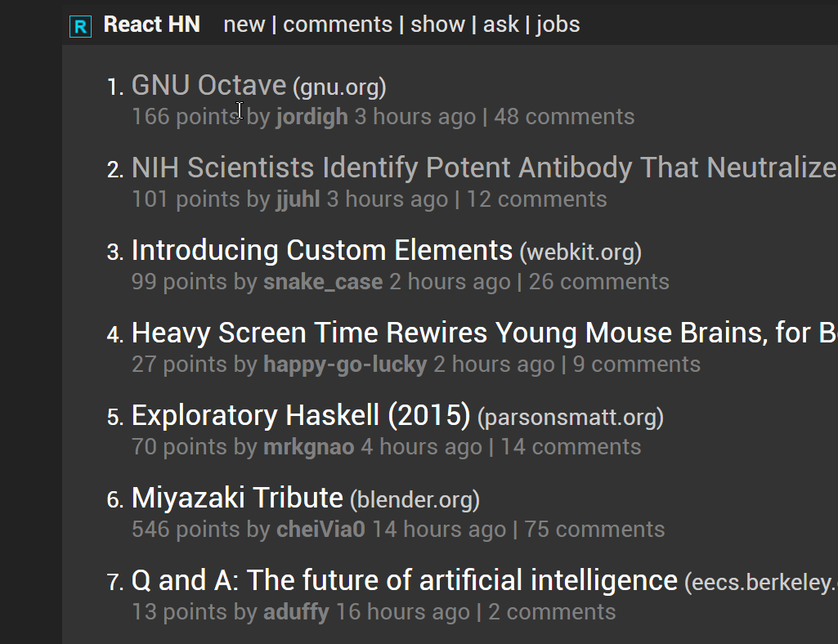Switch to the show section
838x644 pixels.
click(437, 25)
